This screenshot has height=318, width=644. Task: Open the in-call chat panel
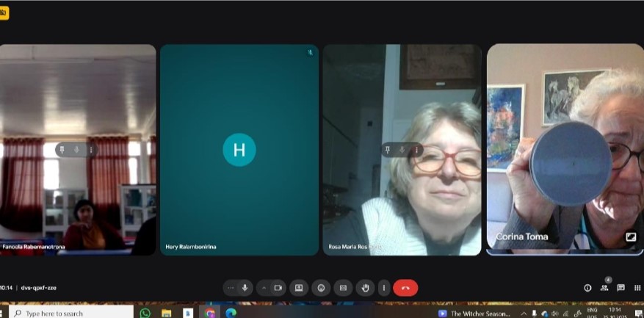(x=621, y=288)
